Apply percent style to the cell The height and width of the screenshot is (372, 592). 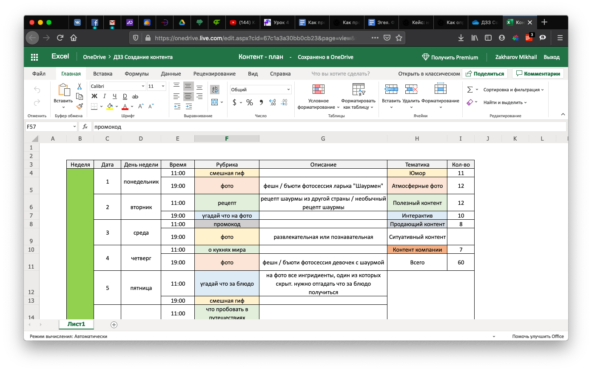(249, 102)
